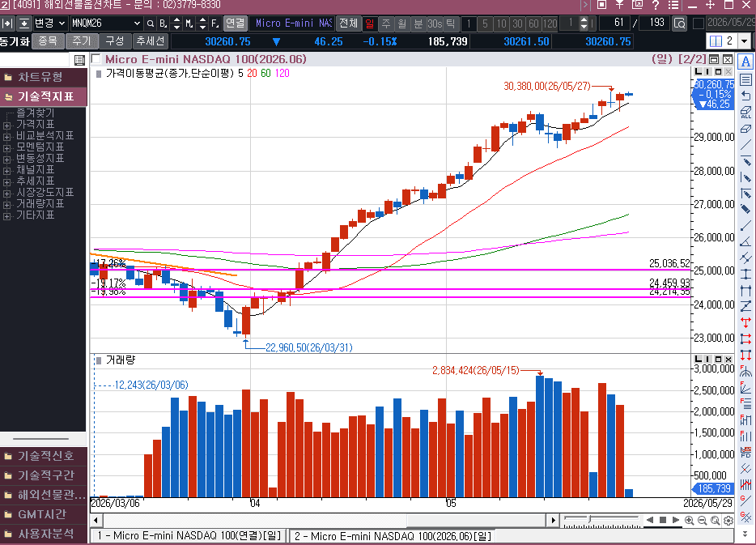Click the zoom out magnifier icon
The image size is (756, 545).
point(703,521)
